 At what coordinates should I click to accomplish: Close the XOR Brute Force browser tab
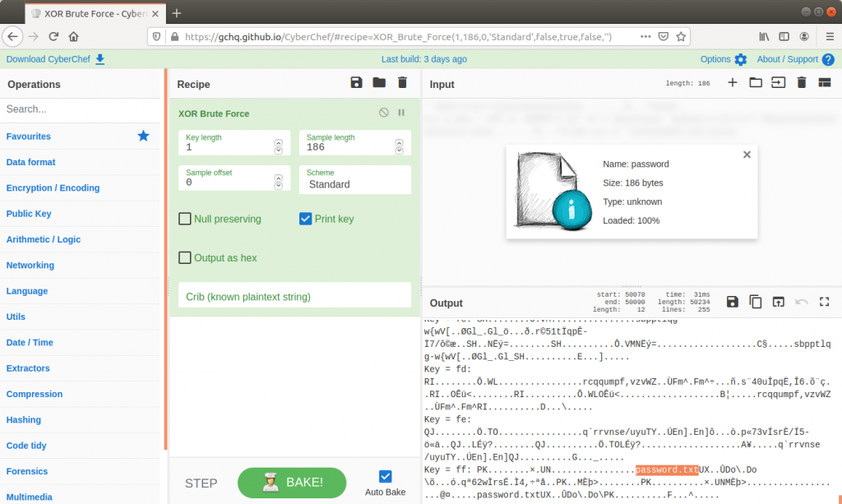pyautogui.click(x=155, y=13)
